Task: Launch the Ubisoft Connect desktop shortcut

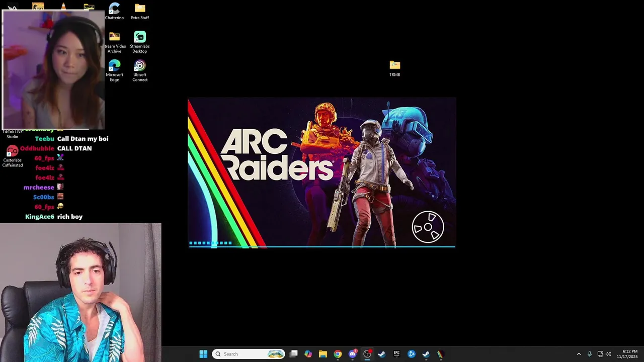Action: click(x=140, y=71)
